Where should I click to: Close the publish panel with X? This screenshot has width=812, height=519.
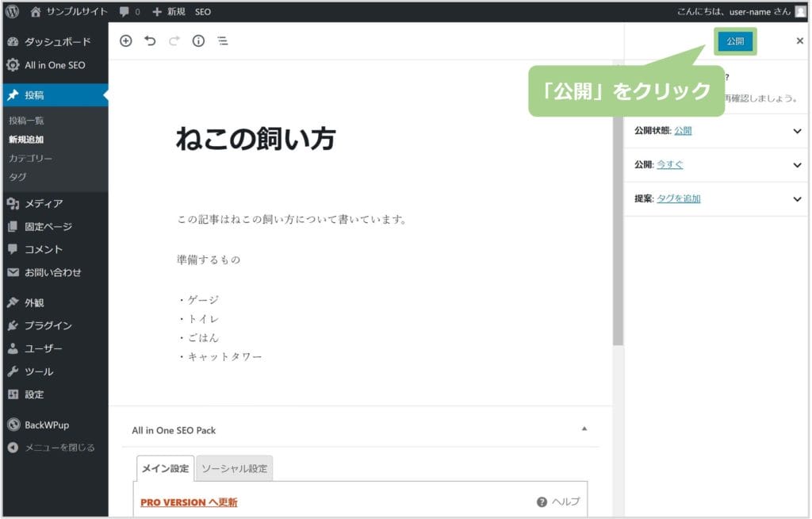coord(799,41)
